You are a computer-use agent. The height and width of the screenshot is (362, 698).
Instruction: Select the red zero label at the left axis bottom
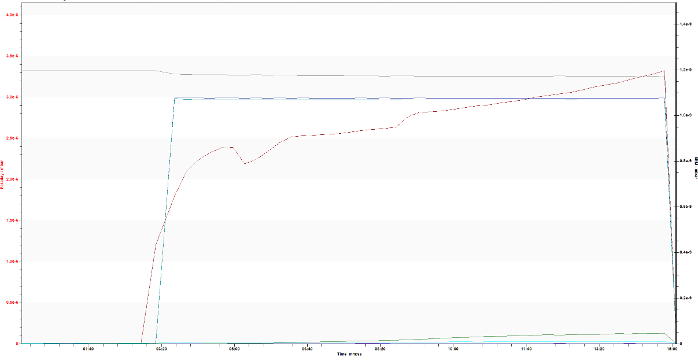point(17,343)
